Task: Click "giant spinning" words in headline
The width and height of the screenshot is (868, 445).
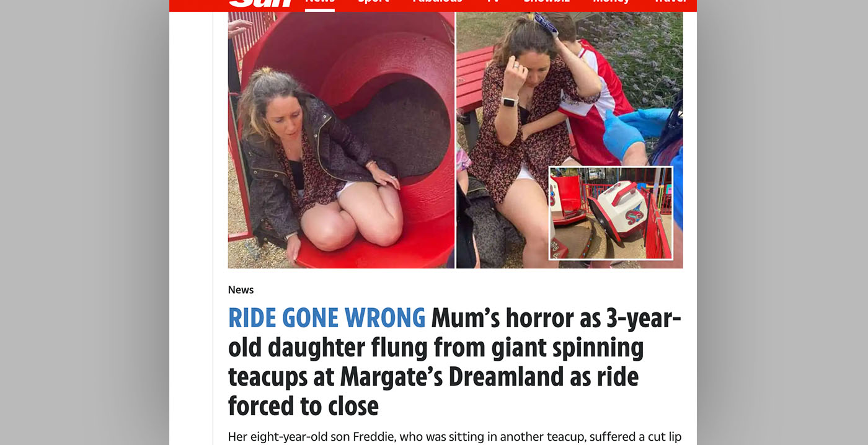Action: click(568, 348)
